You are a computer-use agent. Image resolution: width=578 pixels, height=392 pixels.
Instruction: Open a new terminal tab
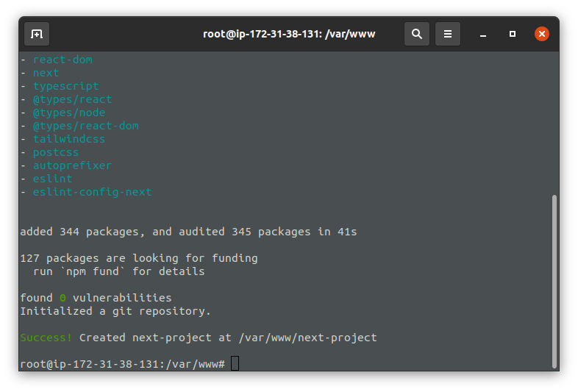37,34
